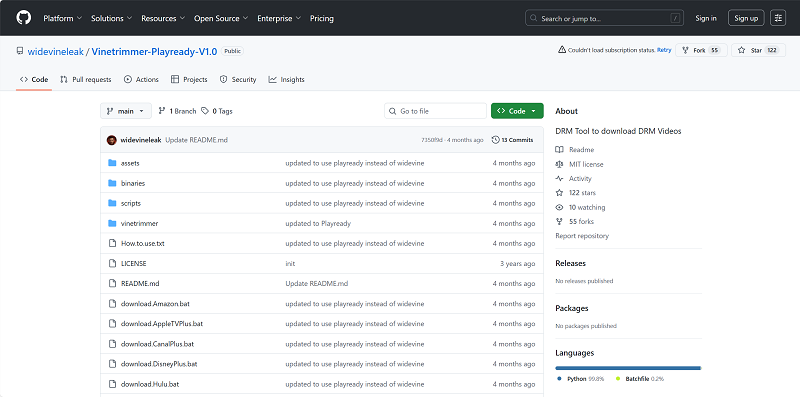This screenshot has width=800, height=397.
Task: Click the 7350f9d commit hash
Action: point(432,140)
